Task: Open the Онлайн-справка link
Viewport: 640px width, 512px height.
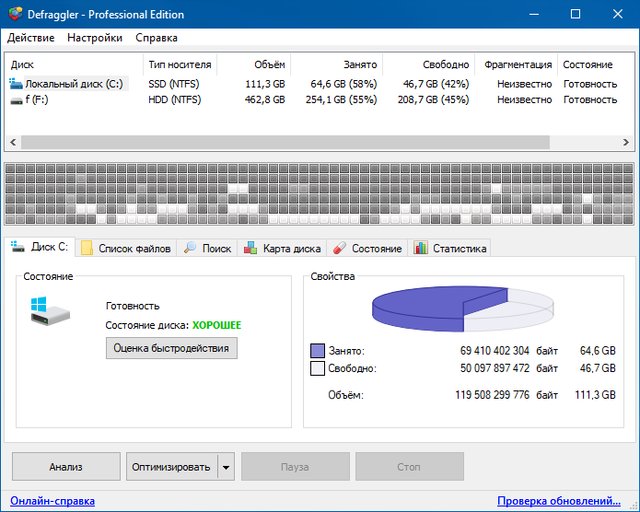Action: pyautogui.click(x=52, y=501)
